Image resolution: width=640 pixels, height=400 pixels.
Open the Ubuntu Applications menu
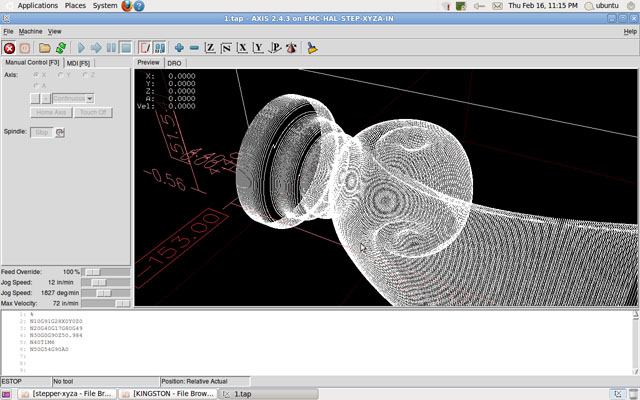38,6
